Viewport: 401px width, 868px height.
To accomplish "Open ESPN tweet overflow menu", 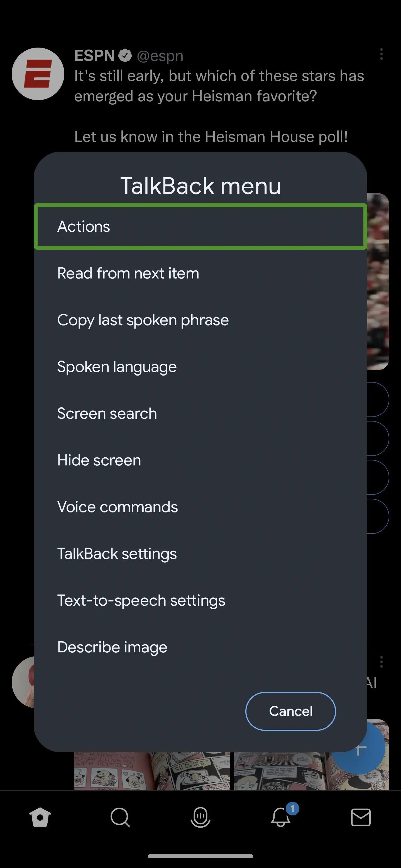I will [382, 54].
